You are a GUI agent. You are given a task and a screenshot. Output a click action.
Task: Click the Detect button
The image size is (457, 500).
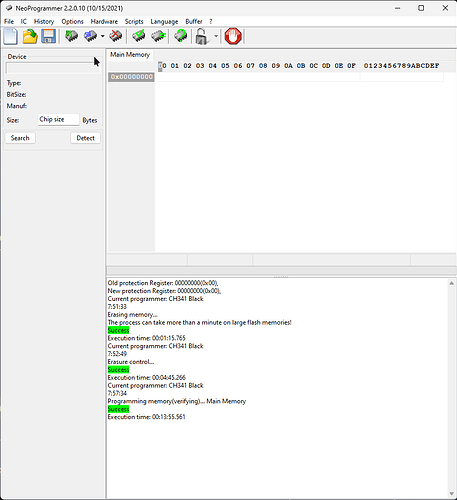(85, 138)
